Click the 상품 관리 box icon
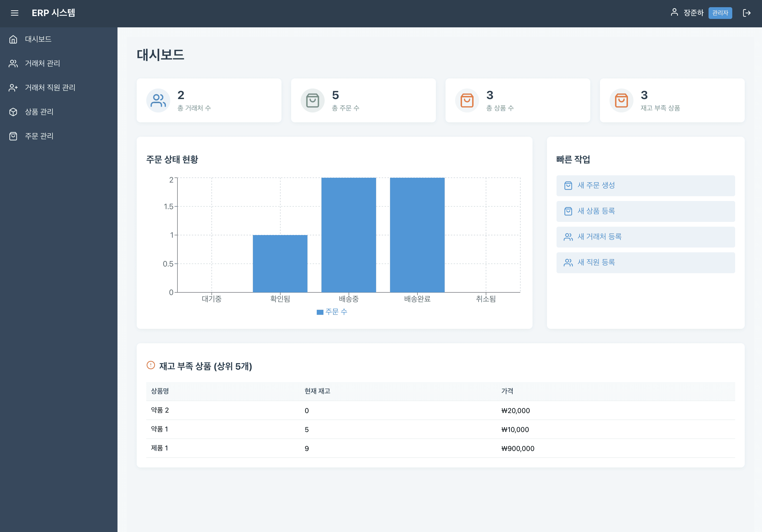Viewport: 762px width, 532px height. tap(13, 112)
